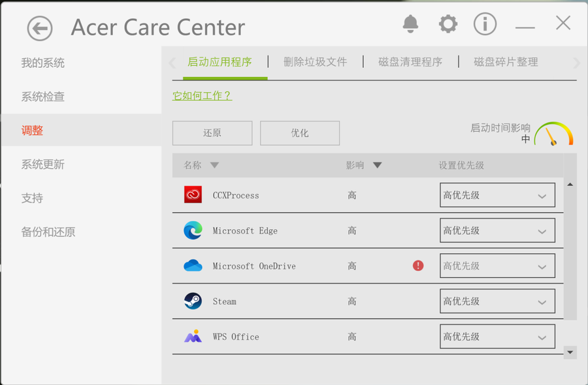Click the red warning icon for OneDrive
Image resolution: width=588 pixels, height=385 pixels.
click(418, 266)
